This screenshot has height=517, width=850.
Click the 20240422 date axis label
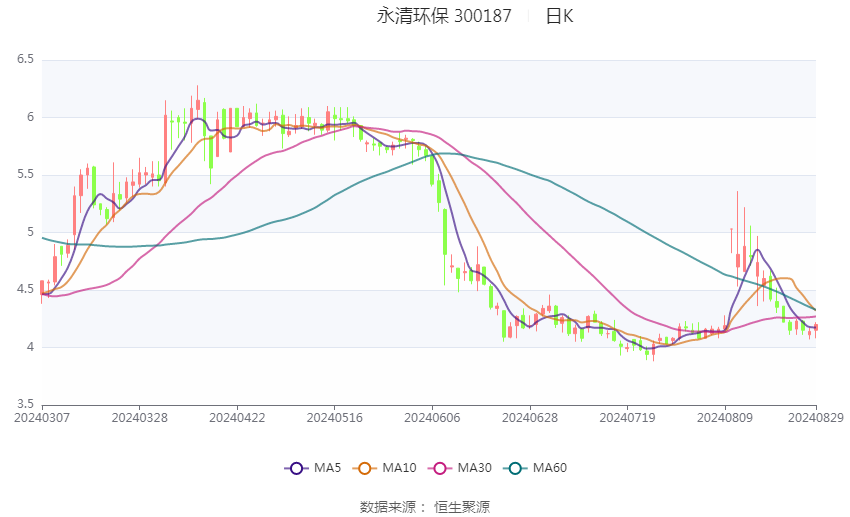[237, 418]
